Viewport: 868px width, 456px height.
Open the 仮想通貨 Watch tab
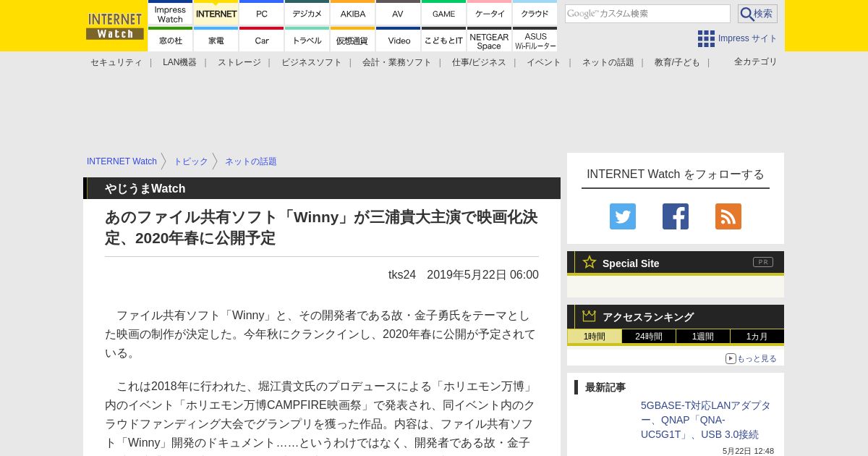pos(352,40)
